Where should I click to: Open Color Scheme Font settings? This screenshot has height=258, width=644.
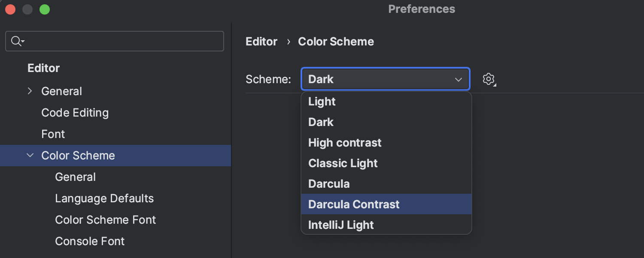pos(105,220)
